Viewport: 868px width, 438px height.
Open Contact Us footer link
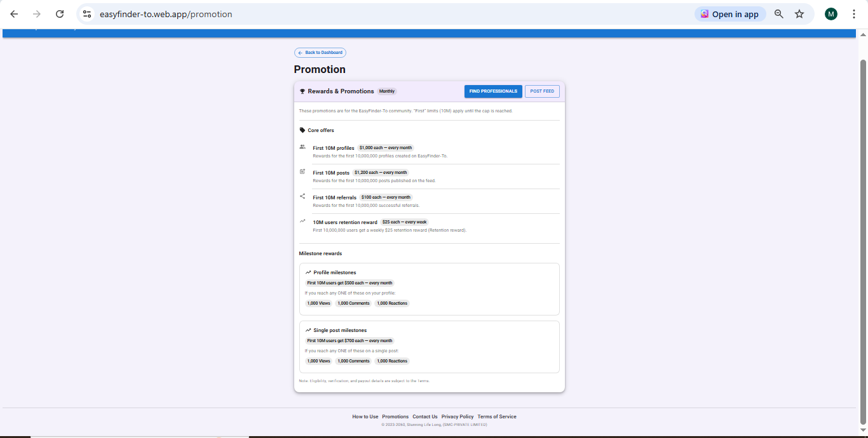425,416
